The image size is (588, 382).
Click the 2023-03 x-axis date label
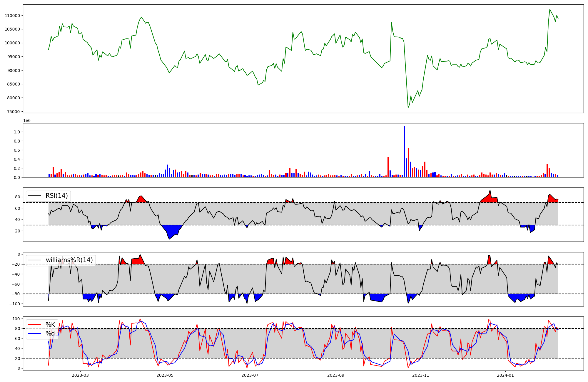pyautogui.click(x=80, y=375)
